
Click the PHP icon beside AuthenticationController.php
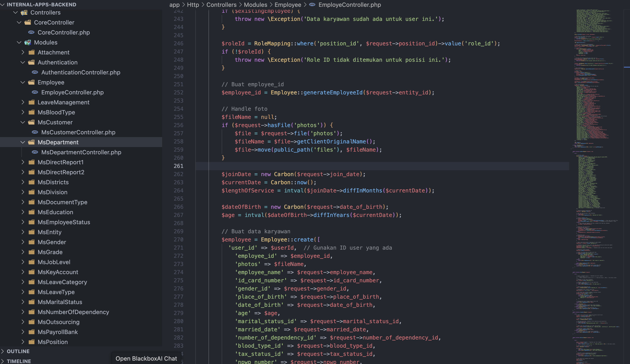35,72
